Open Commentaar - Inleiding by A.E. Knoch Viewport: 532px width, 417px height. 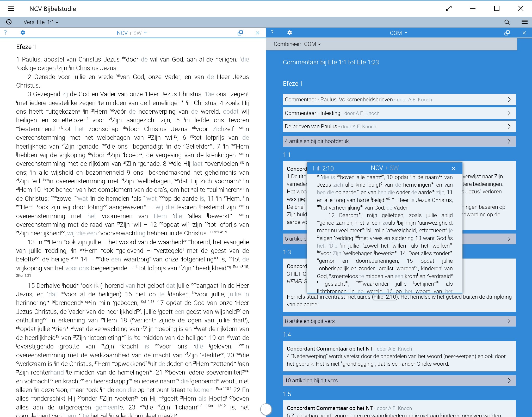pyautogui.click(x=399, y=113)
